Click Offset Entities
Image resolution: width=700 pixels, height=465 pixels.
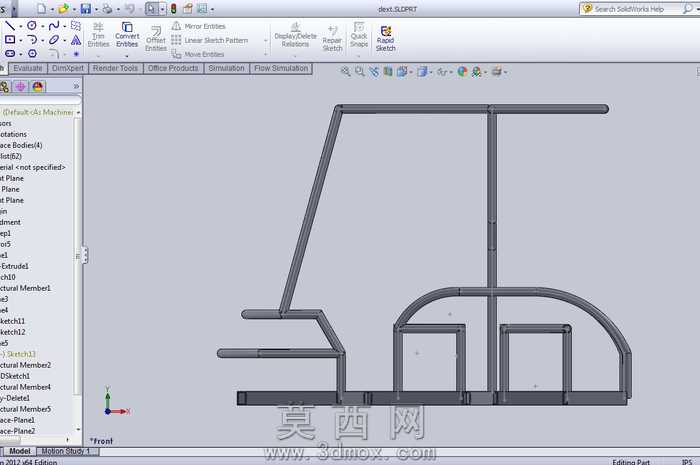pos(156,38)
